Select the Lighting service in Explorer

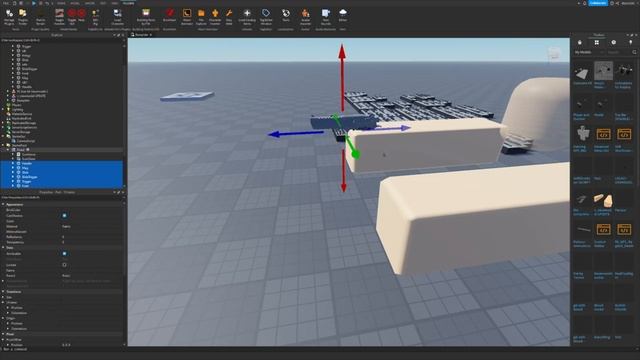click(17, 109)
